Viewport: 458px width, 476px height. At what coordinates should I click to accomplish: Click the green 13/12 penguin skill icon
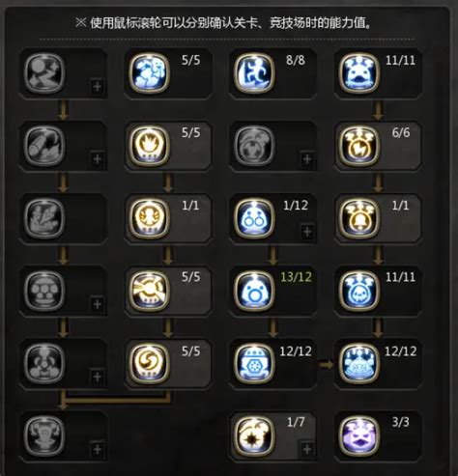pos(254,291)
